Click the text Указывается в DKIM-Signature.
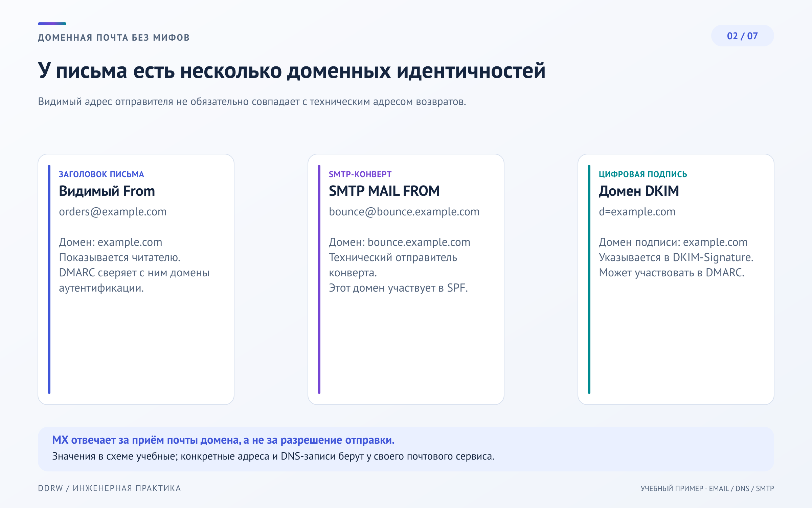Viewport: 812px width, 508px height. point(676,257)
